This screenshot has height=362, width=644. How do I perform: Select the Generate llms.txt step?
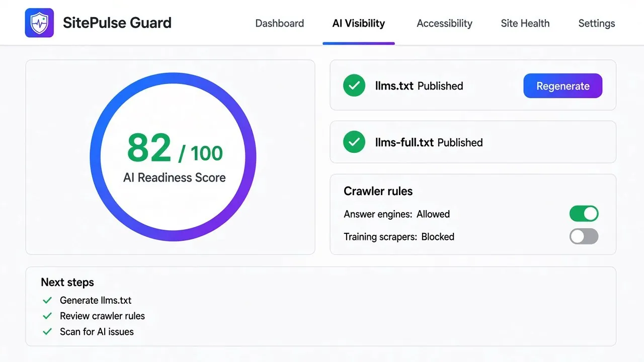click(96, 300)
